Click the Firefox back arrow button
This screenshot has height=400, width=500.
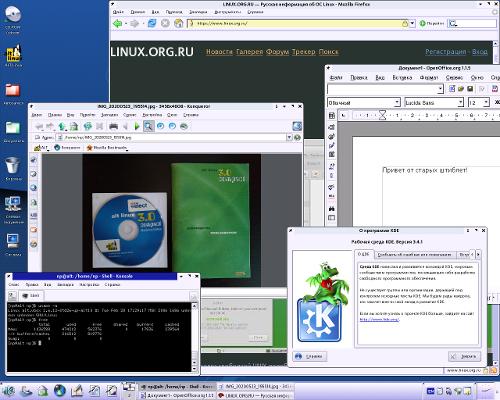pos(118,24)
